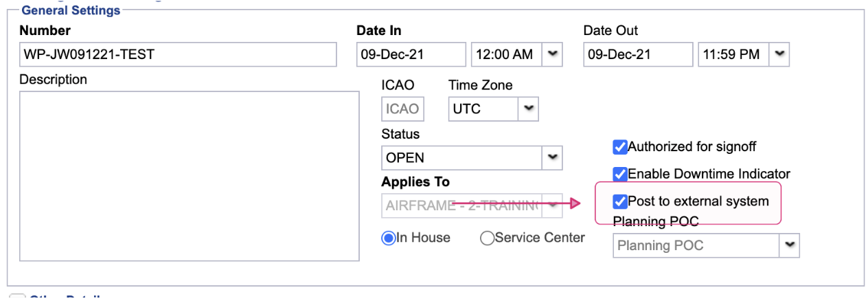Screen dimensions: 868x301
Task: Open the Date Out time dropdown
Action: pyautogui.click(x=779, y=54)
